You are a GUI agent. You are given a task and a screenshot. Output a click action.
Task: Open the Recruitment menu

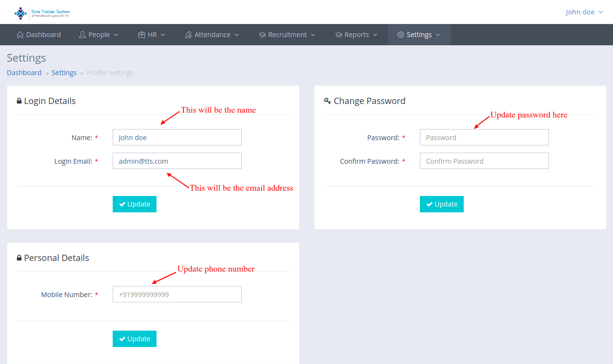click(287, 35)
